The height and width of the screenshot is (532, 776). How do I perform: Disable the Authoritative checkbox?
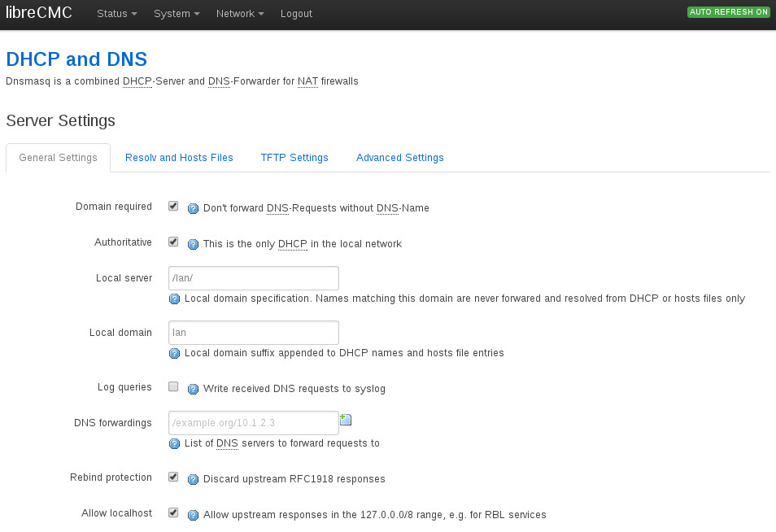point(173,242)
